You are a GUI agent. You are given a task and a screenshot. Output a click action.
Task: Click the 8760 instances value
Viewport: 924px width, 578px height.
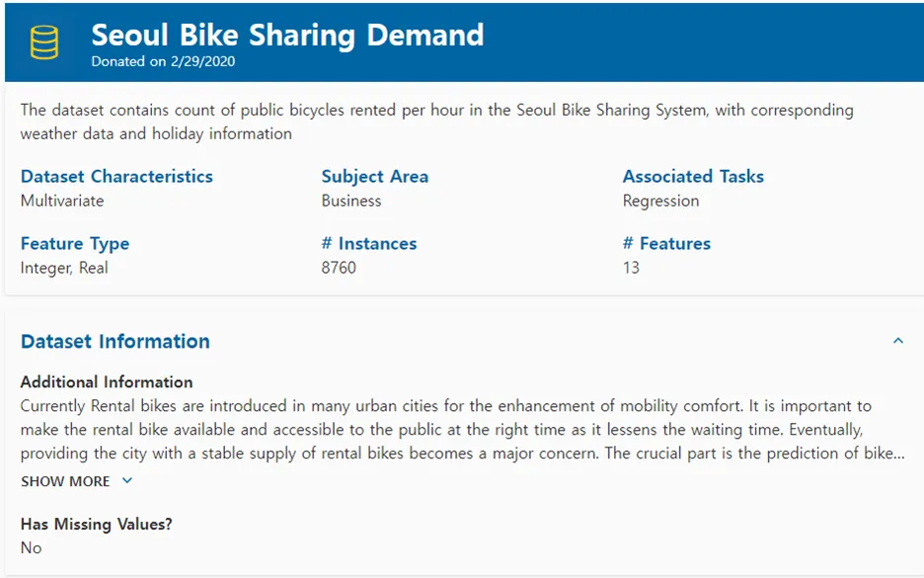(339, 268)
